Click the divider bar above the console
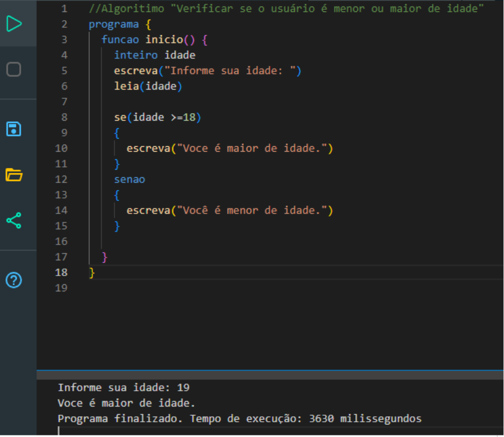 pos(270,375)
